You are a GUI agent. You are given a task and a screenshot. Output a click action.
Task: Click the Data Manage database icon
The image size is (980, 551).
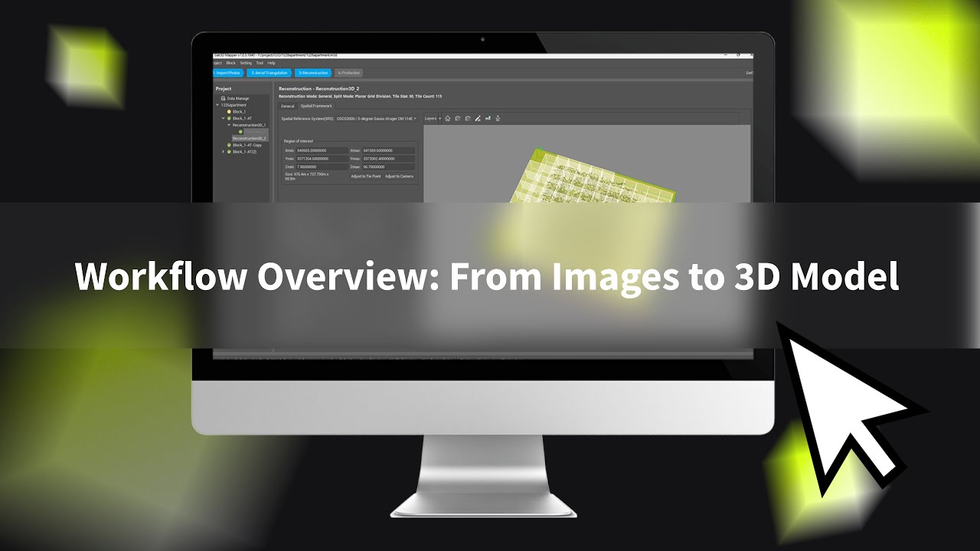click(x=223, y=99)
